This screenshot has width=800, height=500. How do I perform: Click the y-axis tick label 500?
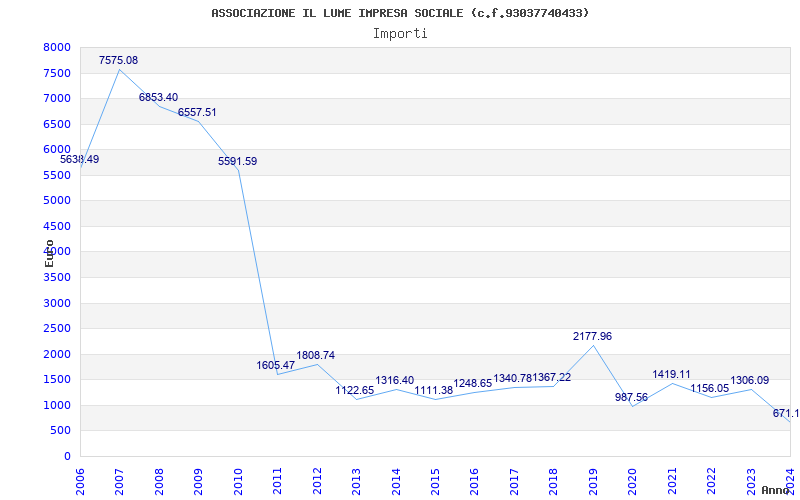point(61,431)
